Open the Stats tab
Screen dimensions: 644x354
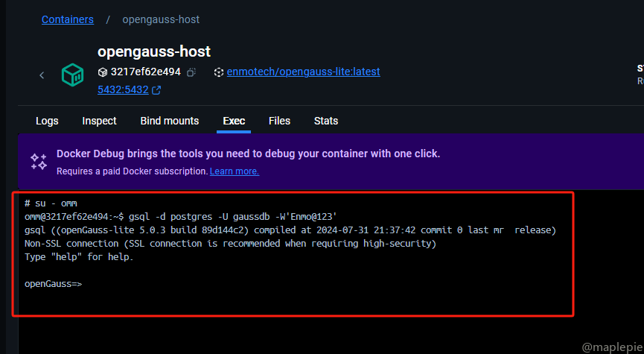[x=326, y=121]
